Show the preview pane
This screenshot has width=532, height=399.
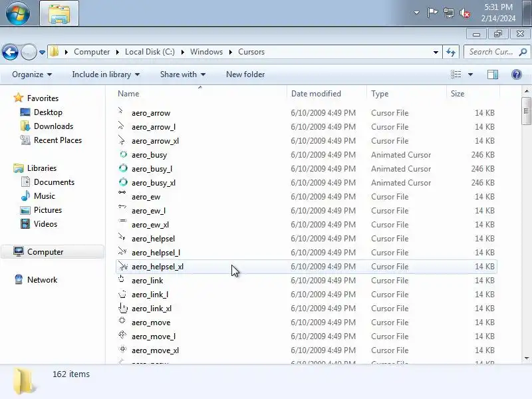pyautogui.click(x=493, y=74)
